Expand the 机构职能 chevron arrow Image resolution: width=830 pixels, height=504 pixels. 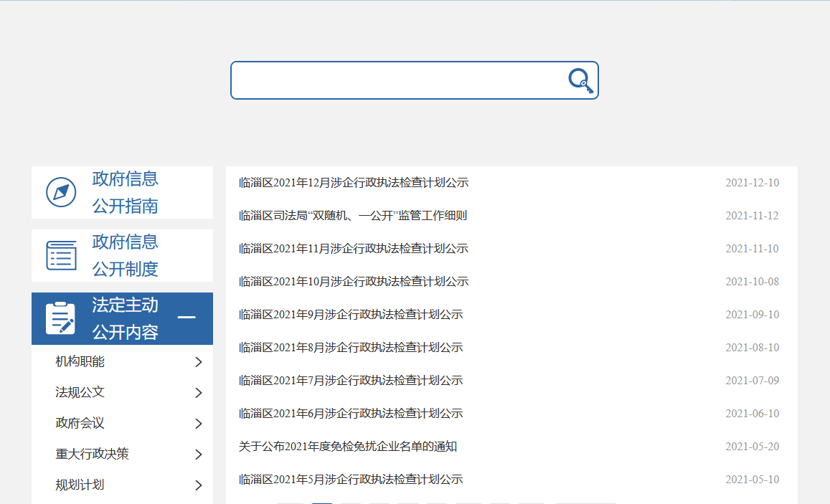[199, 362]
